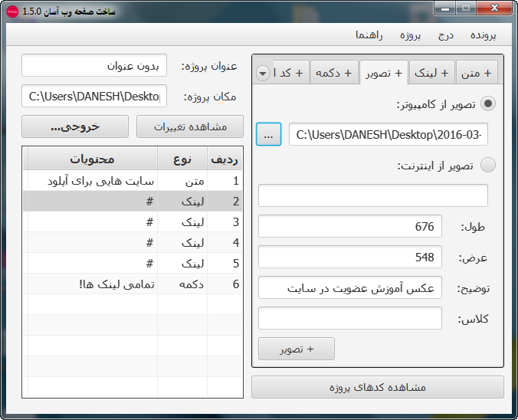Viewport: 518px width, 420px height.
Task: Switch to the + لینک tab
Action: click(x=431, y=73)
